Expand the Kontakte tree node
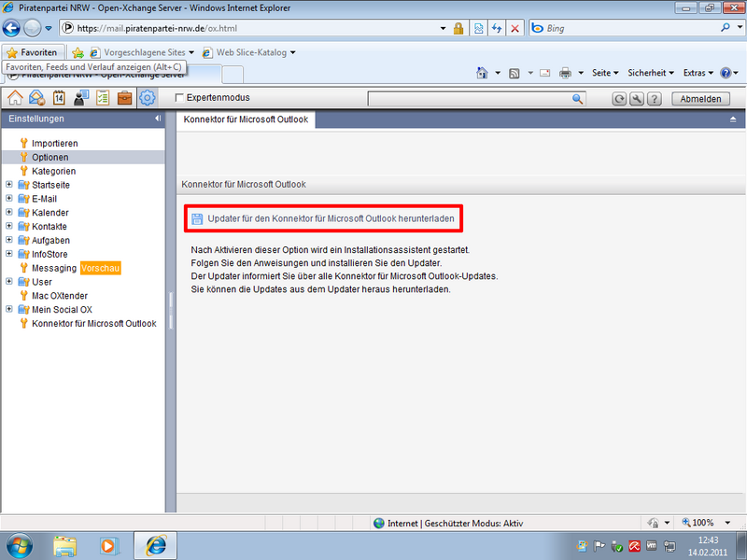Screen dimensions: 747x560 (9, 226)
